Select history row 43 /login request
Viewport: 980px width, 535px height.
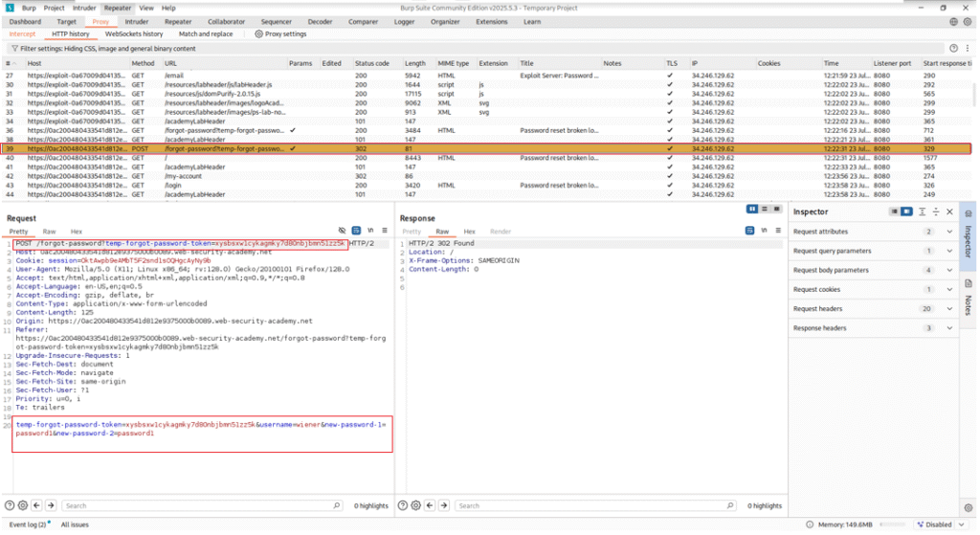[487, 185]
